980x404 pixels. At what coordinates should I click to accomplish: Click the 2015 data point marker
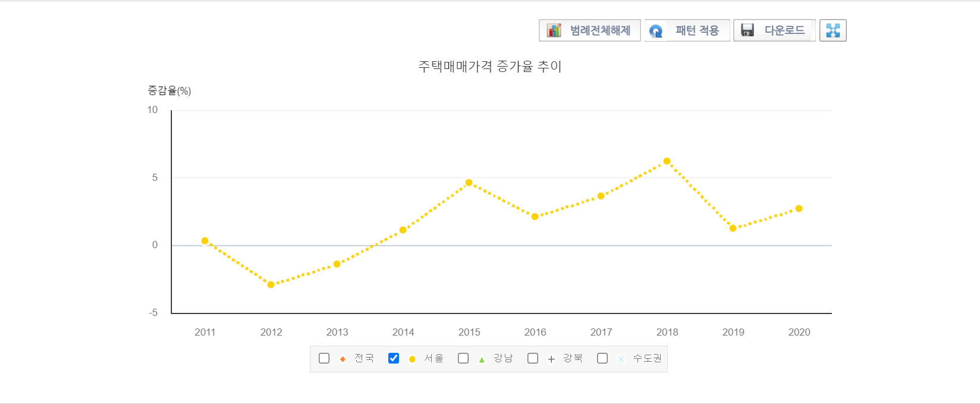point(469,183)
